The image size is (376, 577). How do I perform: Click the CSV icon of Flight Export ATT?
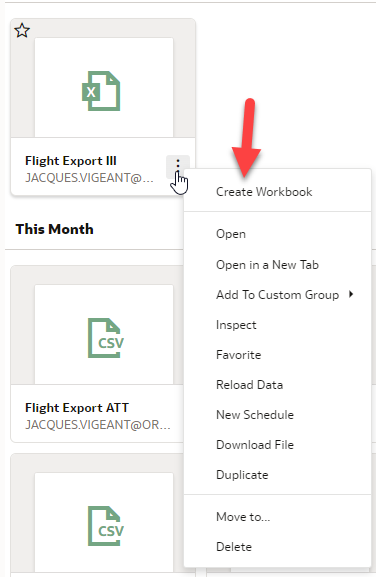[x=106, y=338]
